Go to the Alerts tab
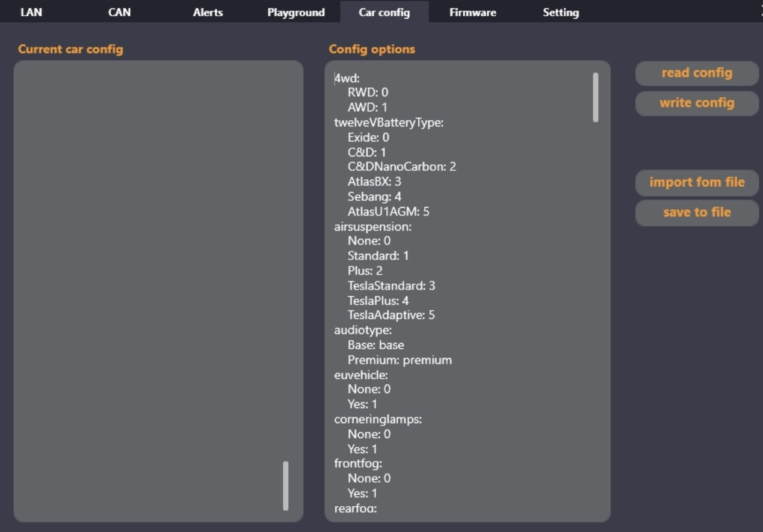 click(208, 12)
